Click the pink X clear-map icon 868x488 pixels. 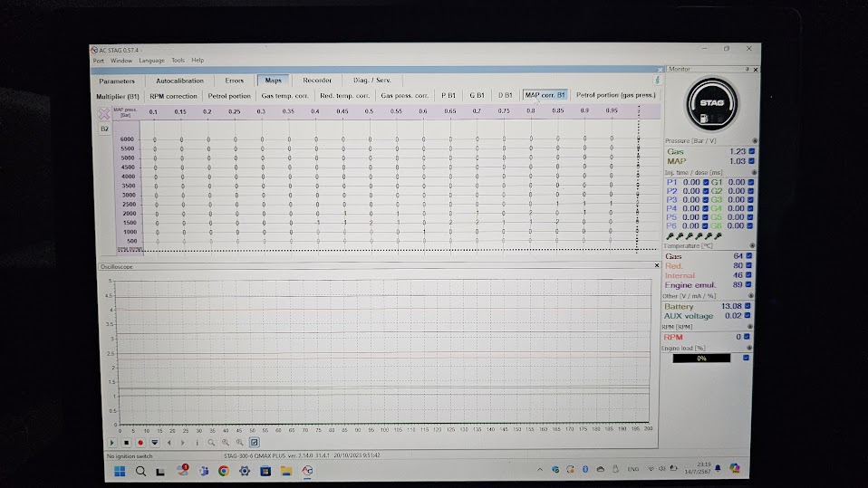[103, 113]
